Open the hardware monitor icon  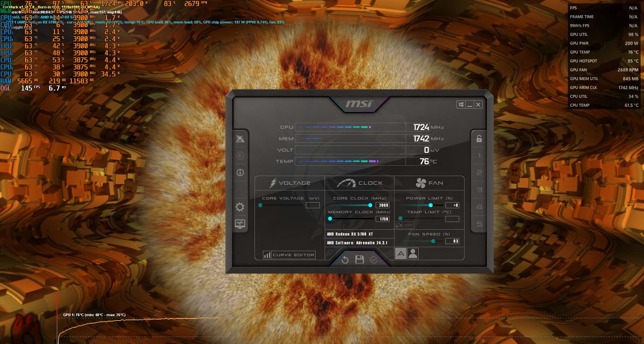click(x=240, y=224)
